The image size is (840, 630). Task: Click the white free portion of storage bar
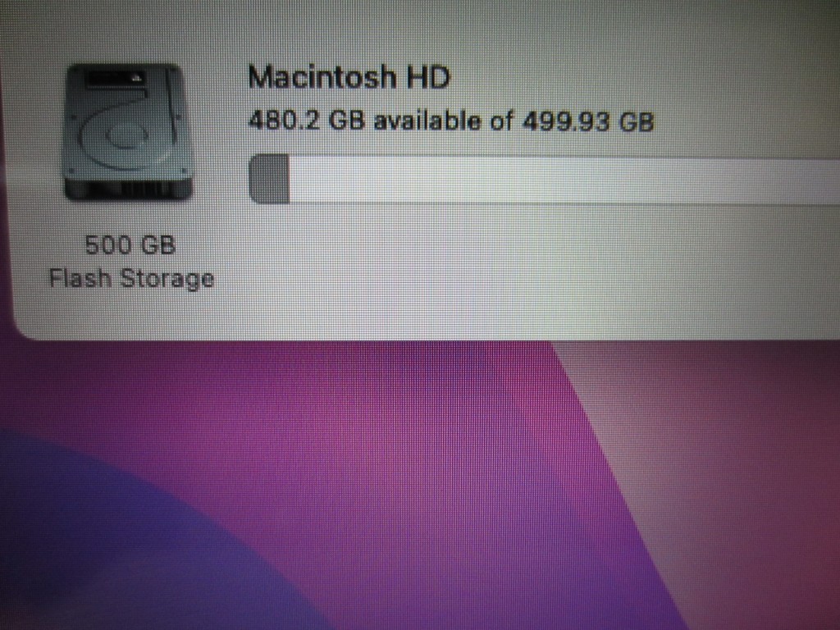(x=564, y=181)
